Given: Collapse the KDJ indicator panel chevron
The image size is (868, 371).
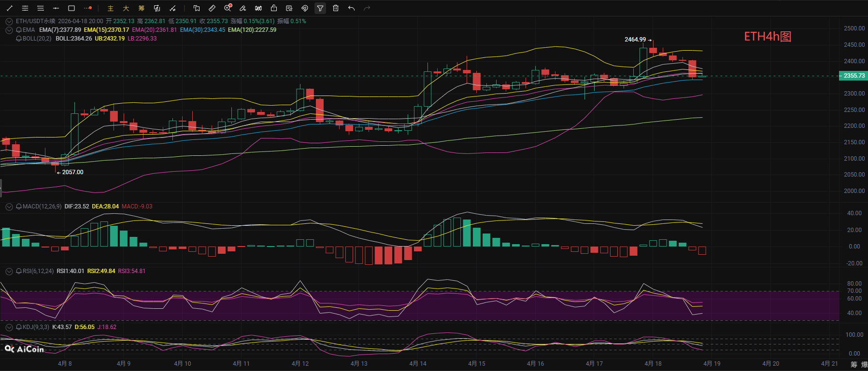Looking at the screenshot, I should pyautogui.click(x=9, y=327).
